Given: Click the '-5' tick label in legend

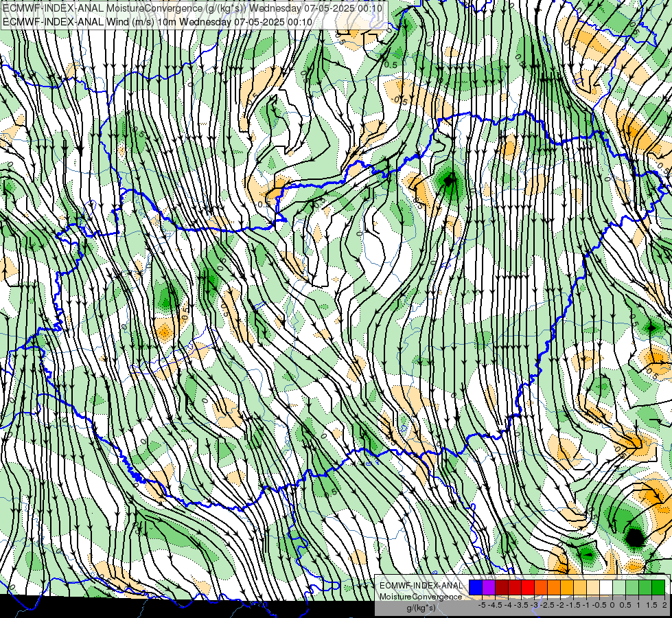Looking at the screenshot, I should point(482,605).
